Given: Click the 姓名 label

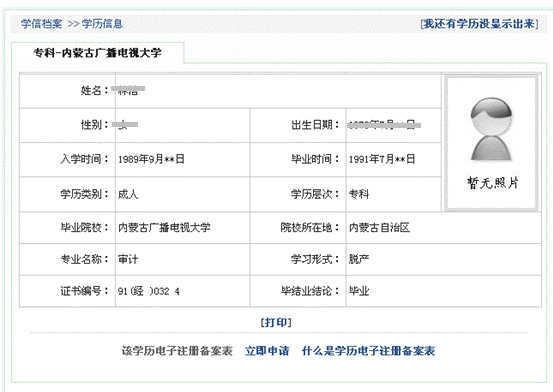Looking at the screenshot, I should (x=95, y=90).
